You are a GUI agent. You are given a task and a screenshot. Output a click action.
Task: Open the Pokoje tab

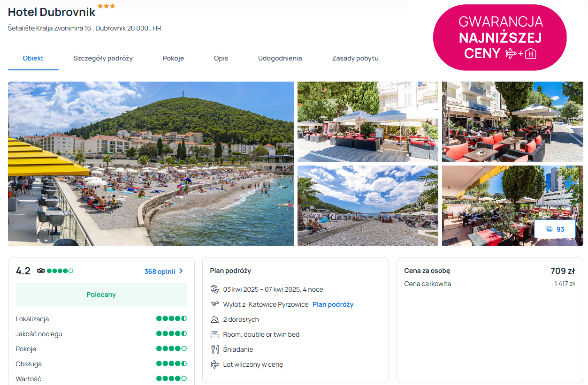[173, 59]
